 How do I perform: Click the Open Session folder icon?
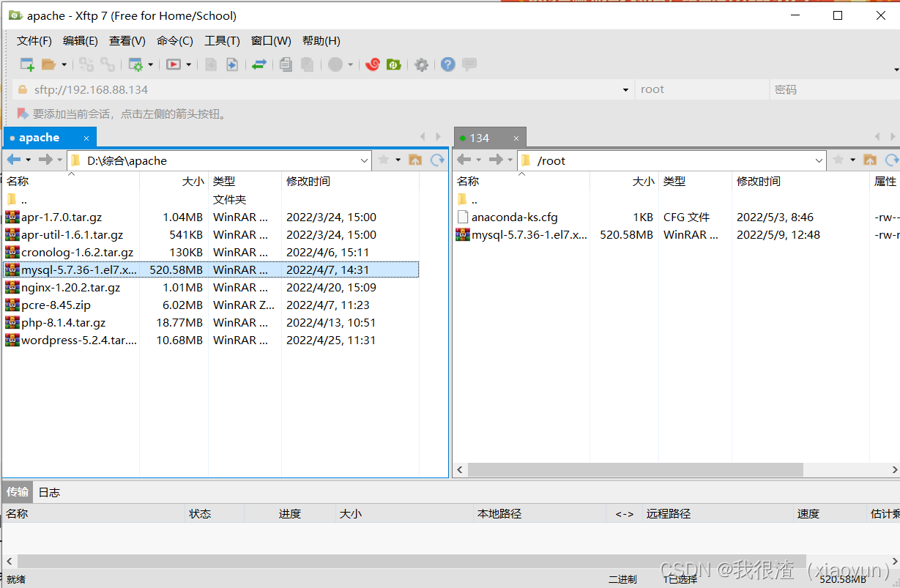click(48, 64)
